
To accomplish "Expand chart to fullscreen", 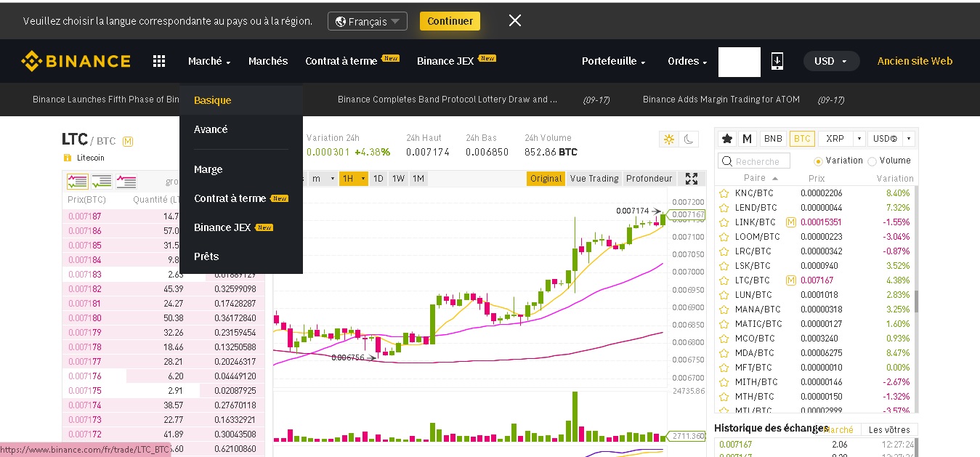I will 692,179.
